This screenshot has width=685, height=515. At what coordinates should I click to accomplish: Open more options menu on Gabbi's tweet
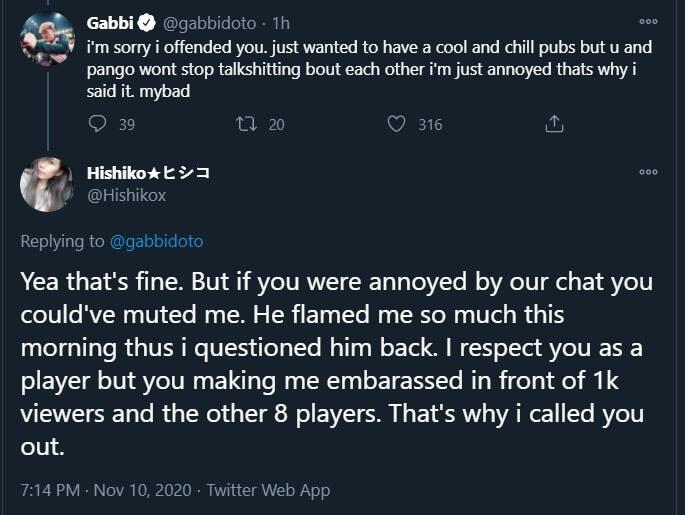[649, 21]
